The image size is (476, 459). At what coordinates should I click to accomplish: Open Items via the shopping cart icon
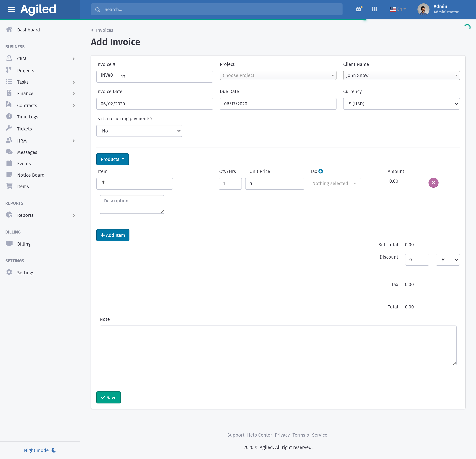tap(9, 186)
